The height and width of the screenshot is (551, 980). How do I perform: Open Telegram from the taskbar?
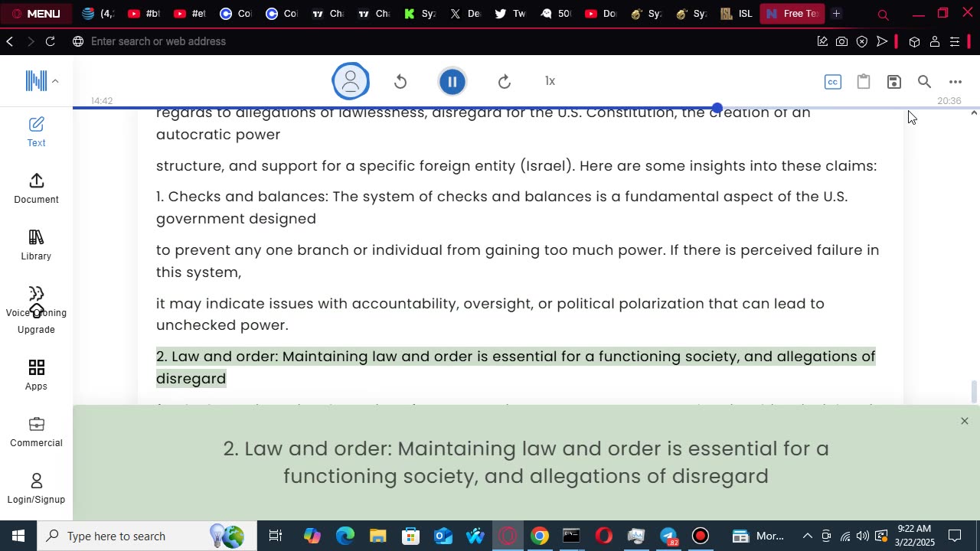[668, 536]
